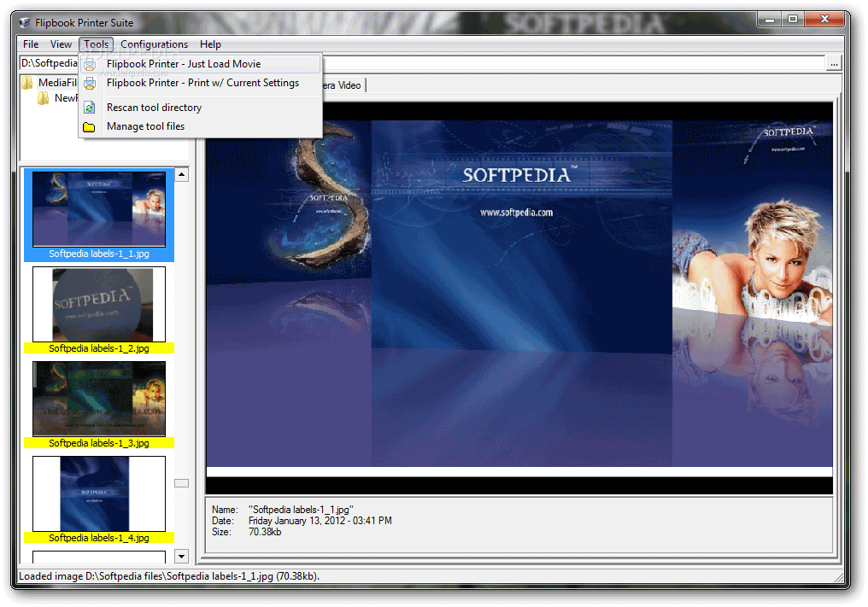Click the MediaFil folder icon in tree

tap(27, 83)
